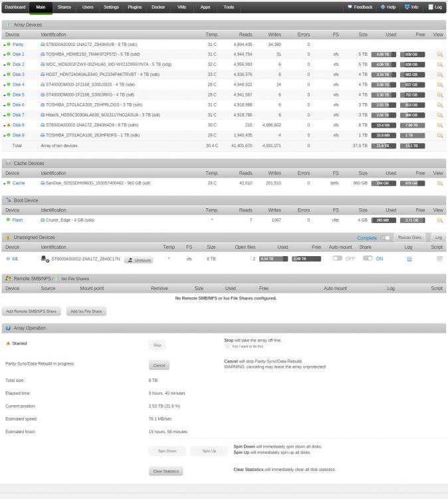Browse Disk 7 with its view icon
The image size is (448, 499).
(x=440, y=115)
